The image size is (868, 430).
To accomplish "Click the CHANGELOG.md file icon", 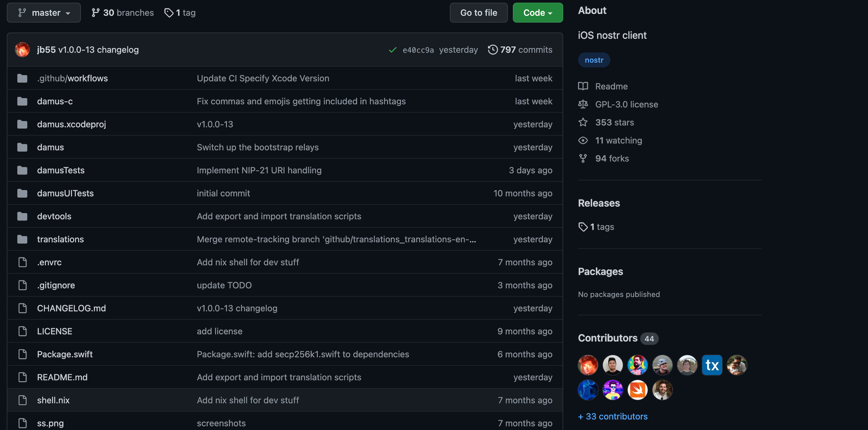I will point(23,308).
